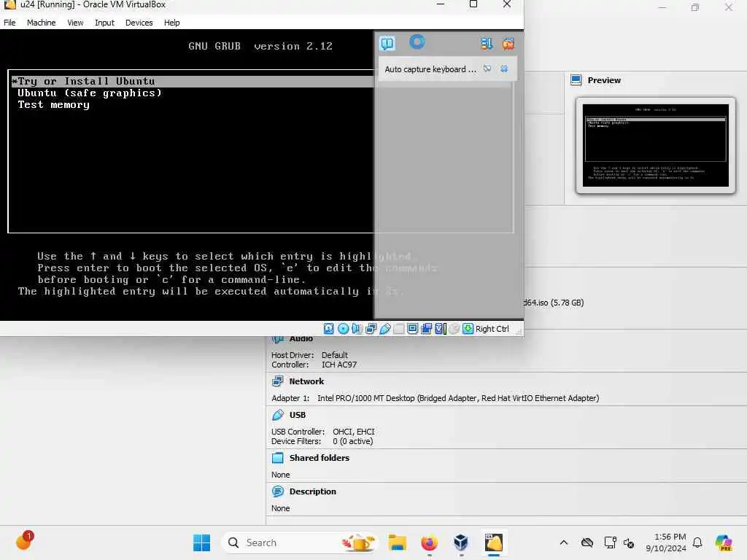Screen dimensions: 747x560
Task: Select 'None' under Shared folders
Action: [281, 475]
